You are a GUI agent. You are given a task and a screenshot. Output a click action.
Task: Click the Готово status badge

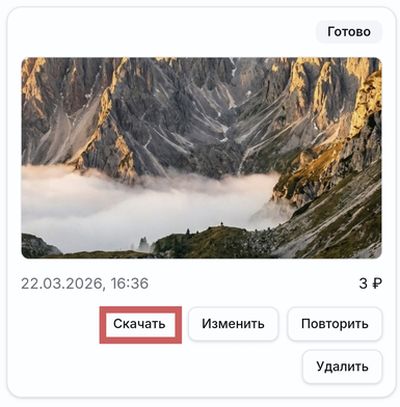[x=349, y=32]
